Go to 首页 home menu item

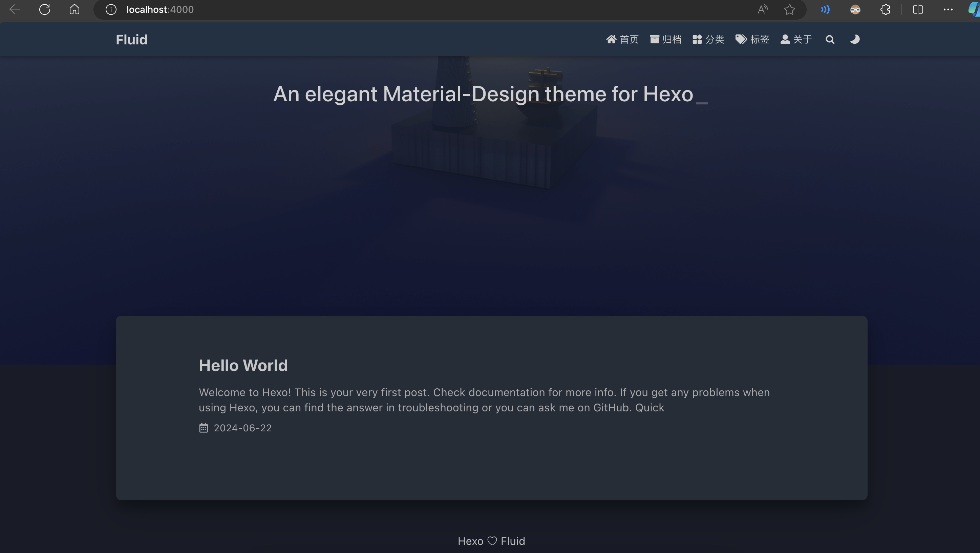pos(622,40)
